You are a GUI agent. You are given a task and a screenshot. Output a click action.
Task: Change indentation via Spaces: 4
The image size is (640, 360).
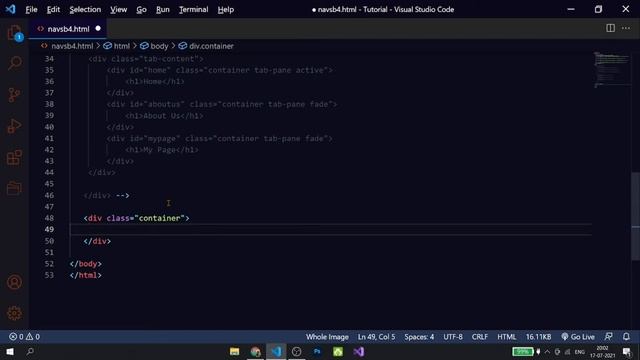(419, 337)
